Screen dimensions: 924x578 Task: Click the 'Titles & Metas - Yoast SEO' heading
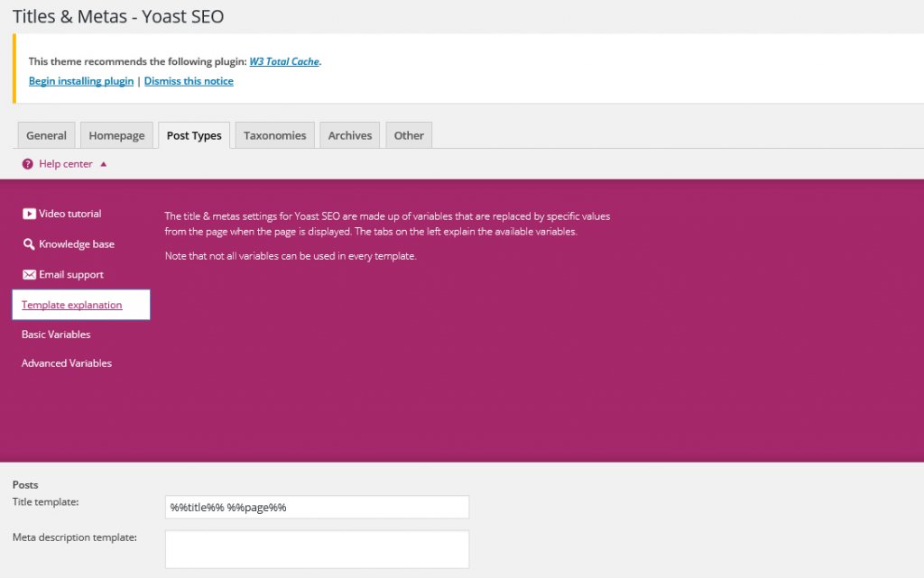118,16
